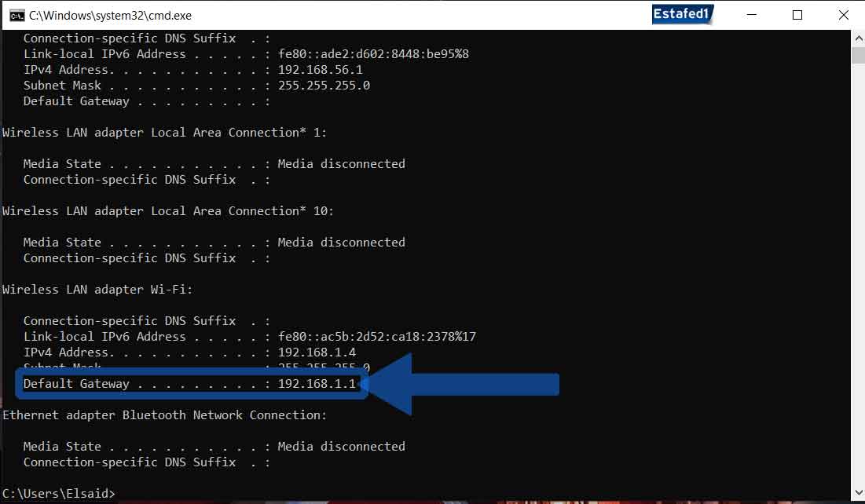865x504 pixels.
Task: Maximize the command prompt window
Action: pyautogui.click(x=797, y=14)
